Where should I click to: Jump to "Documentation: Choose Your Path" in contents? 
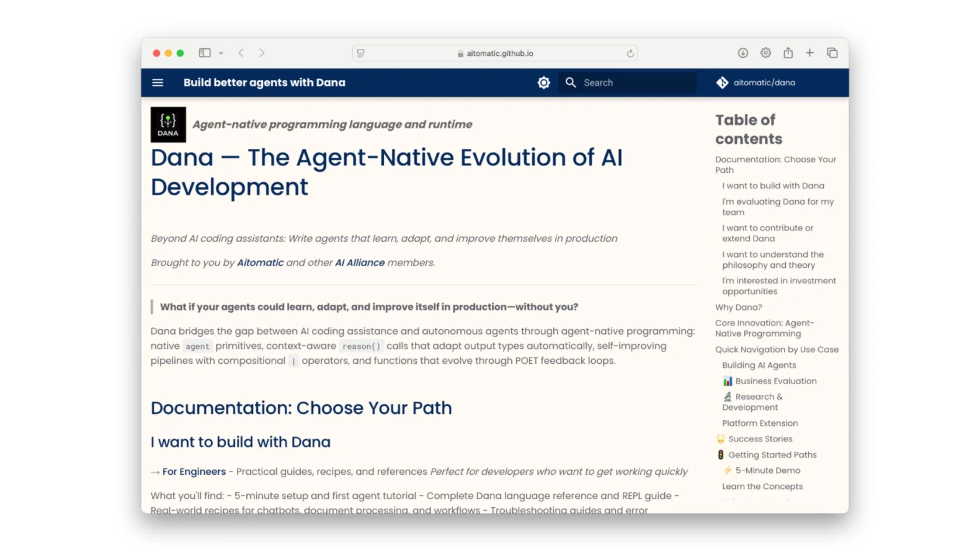pos(775,165)
